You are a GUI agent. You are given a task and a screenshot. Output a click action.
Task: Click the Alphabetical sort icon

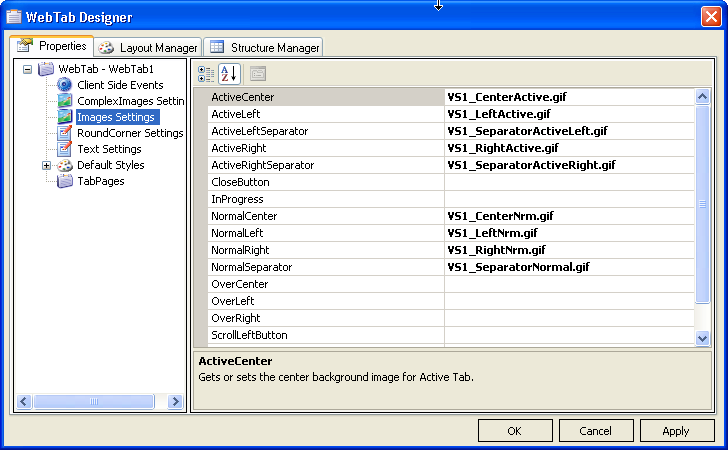pos(230,73)
